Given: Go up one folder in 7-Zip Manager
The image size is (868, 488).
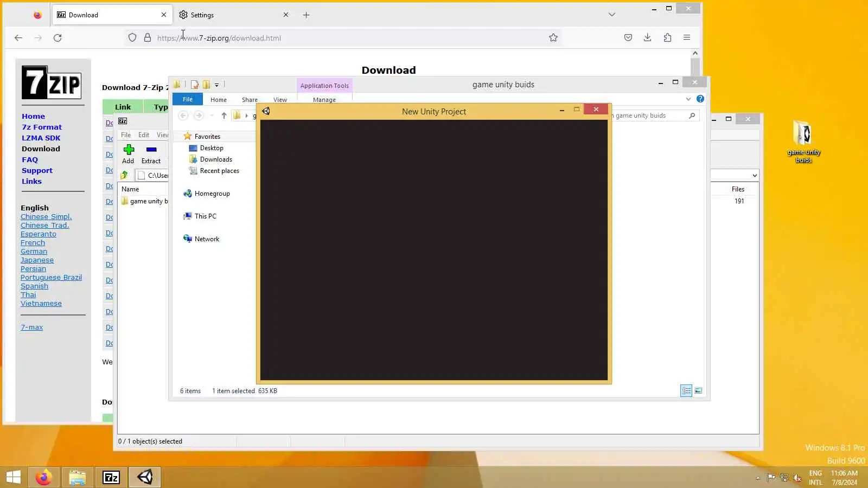Looking at the screenshot, I should point(124,175).
